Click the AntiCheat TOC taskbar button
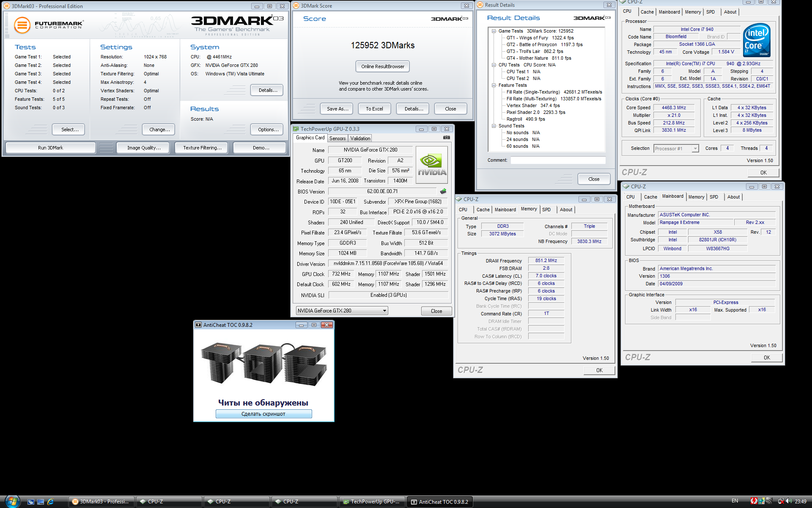The height and width of the screenshot is (508, 812). [440, 502]
